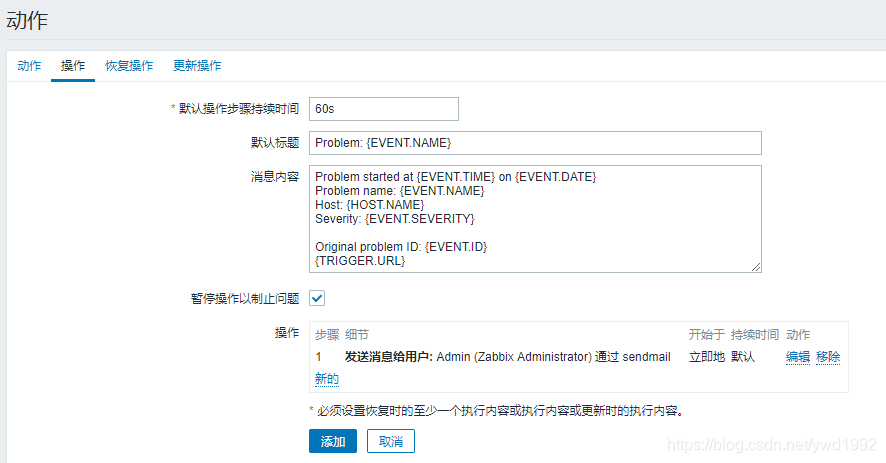Click the '消息内容' label
This screenshot has width=886, height=463.
pos(275,176)
